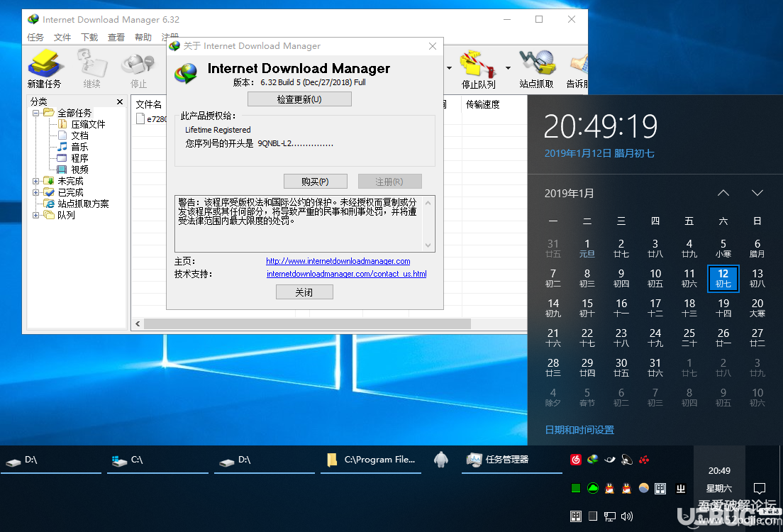
Task: Expand the 未完成 tree node
Action: click(x=36, y=181)
